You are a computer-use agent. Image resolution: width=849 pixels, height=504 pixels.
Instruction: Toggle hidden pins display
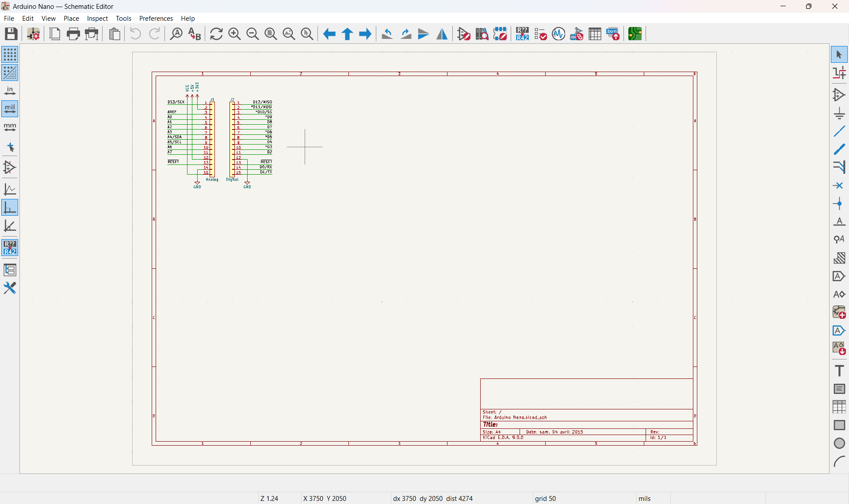[x=10, y=167]
